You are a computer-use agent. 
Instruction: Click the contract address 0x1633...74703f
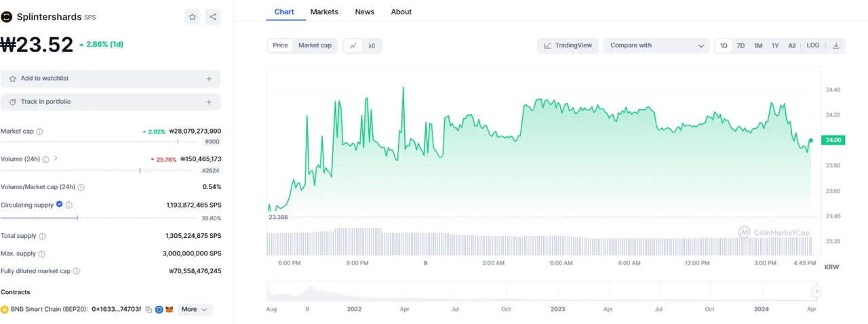click(x=116, y=309)
